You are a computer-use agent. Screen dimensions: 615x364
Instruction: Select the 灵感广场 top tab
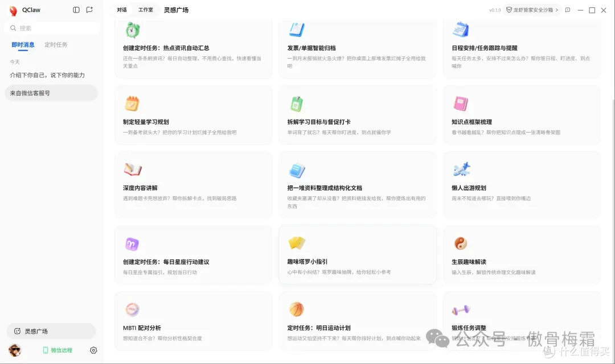click(x=176, y=10)
